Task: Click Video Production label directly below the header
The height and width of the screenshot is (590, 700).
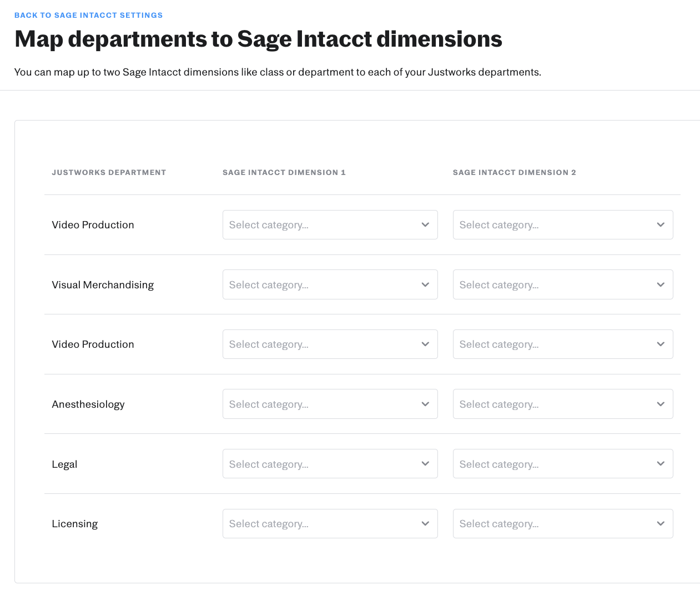Action: pyautogui.click(x=93, y=225)
